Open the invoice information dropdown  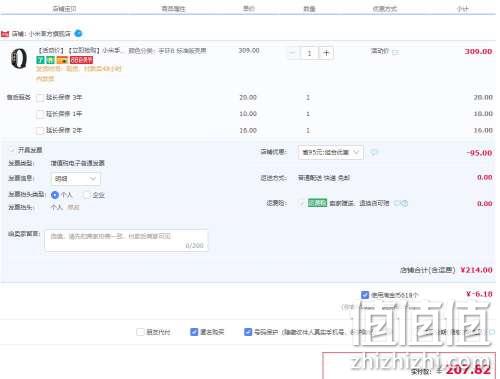click(x=75, y=179)
